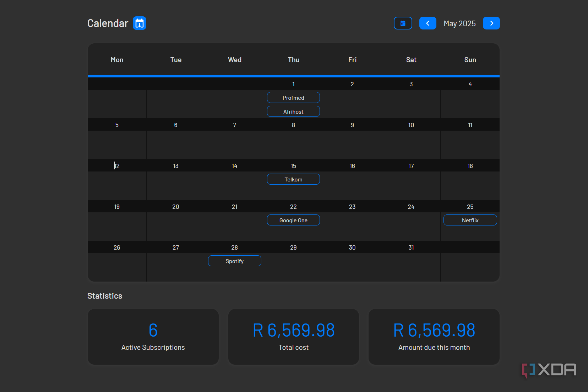Screen dimensions: 588x392
Task: Select day 10 in the calendar
Action: point(411,125)
